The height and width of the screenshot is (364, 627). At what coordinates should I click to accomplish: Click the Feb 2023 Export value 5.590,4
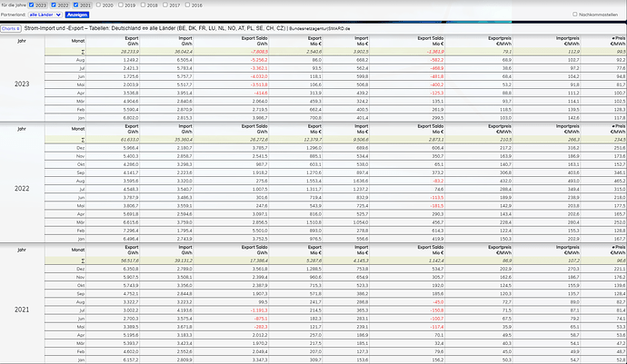131,110
